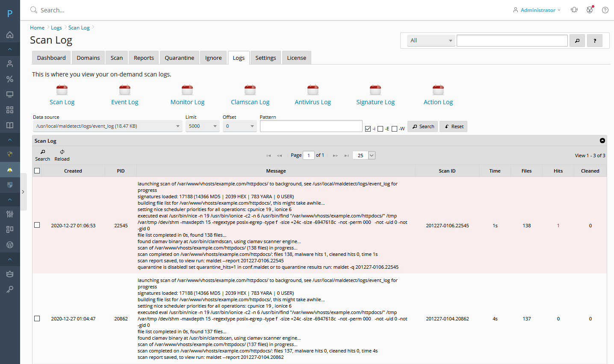Open the monitor screen sidebar icon
Viewport: 614px width, 364px height.
pyautogui.click(x=10, y=94)
